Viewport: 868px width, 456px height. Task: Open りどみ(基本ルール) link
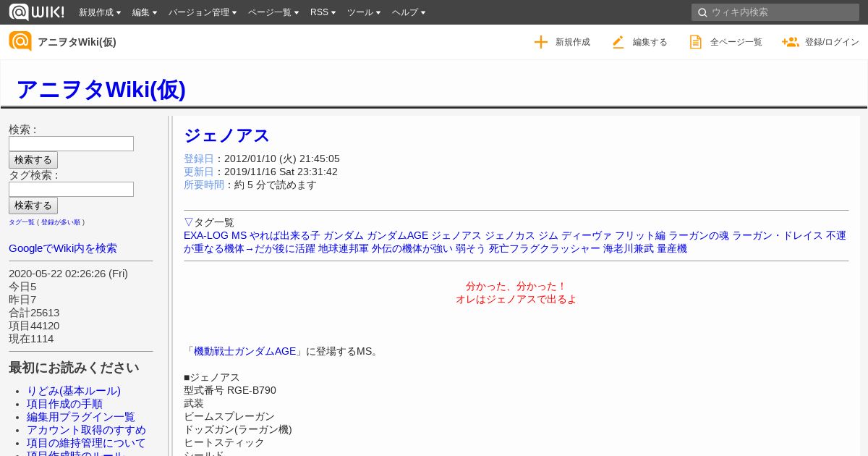(74, 391)
